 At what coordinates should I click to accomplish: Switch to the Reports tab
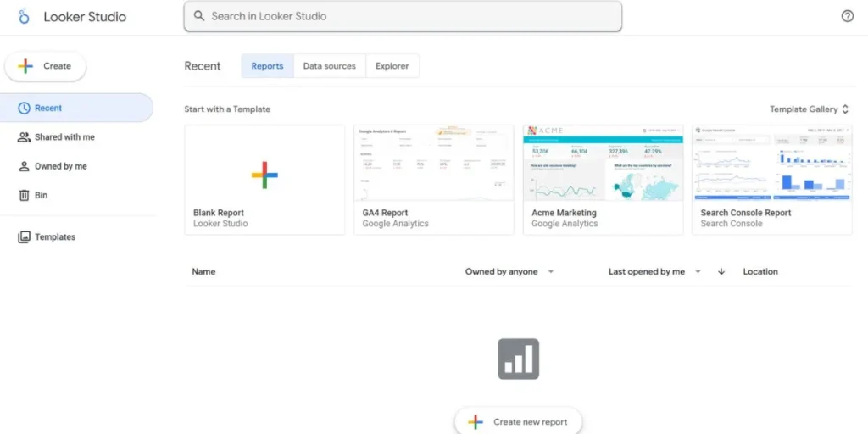coord(267,66)
